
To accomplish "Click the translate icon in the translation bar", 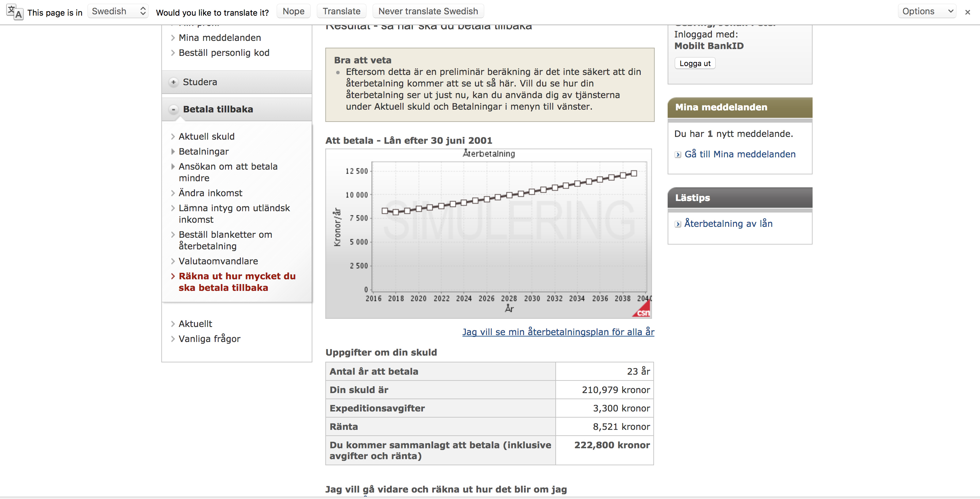I will 14,12.
